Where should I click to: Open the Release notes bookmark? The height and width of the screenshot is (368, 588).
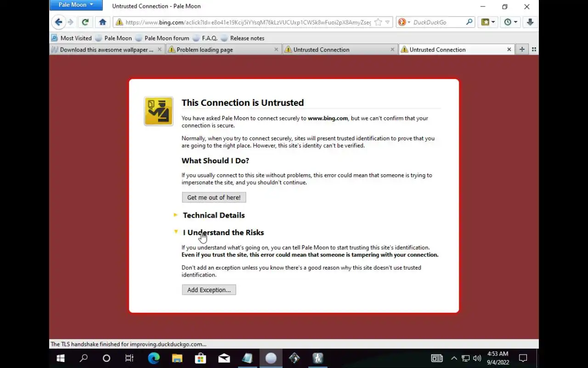coord(243,38)
